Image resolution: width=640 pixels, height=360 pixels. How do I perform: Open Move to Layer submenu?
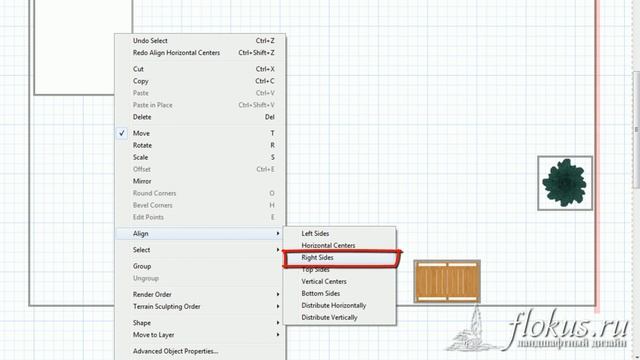tap(200, 335)
